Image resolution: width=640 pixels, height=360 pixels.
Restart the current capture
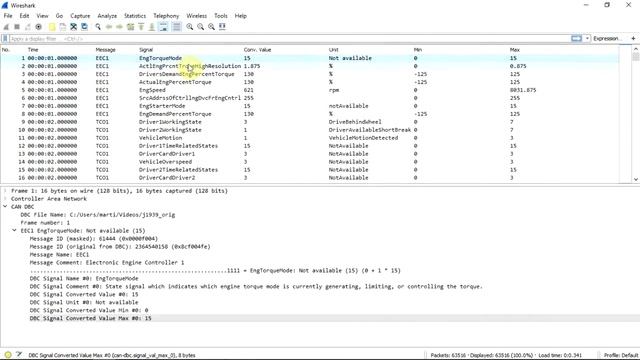[28, 27]
